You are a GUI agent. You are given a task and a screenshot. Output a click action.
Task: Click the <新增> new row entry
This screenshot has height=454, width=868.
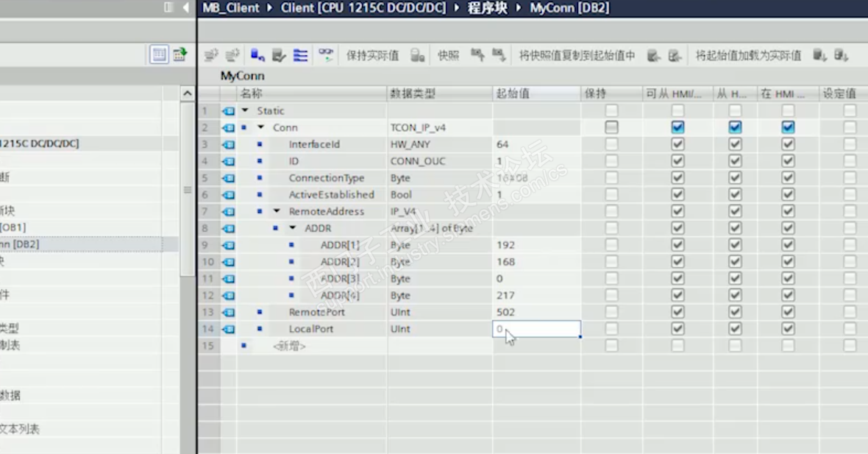coord(289,346)
